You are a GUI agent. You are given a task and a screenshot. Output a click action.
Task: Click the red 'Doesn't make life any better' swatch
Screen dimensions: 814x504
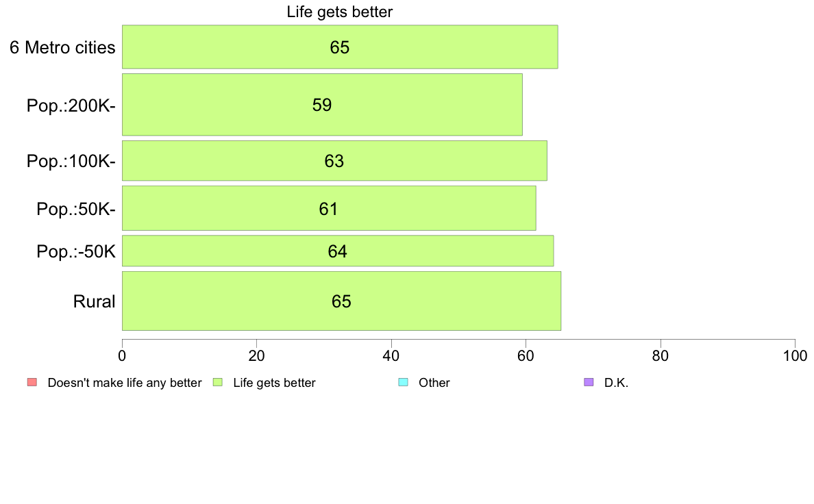[x=32, y=383]
